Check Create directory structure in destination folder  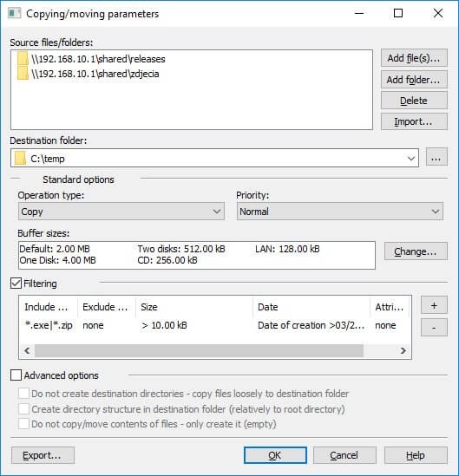[23, 408]
